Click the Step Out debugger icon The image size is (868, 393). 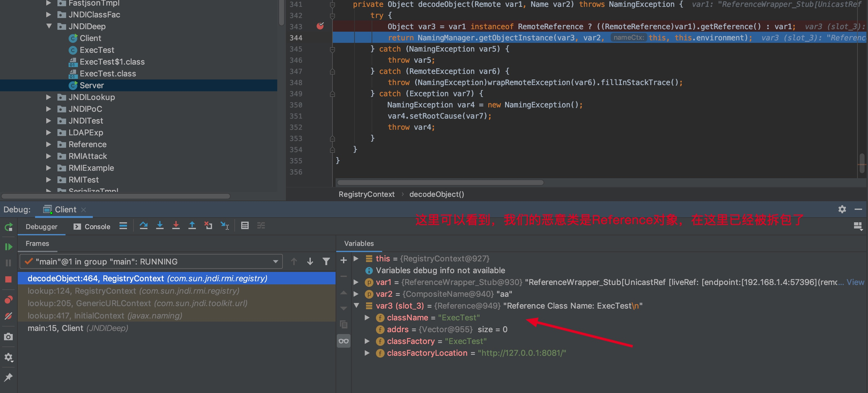coord(192,225)
